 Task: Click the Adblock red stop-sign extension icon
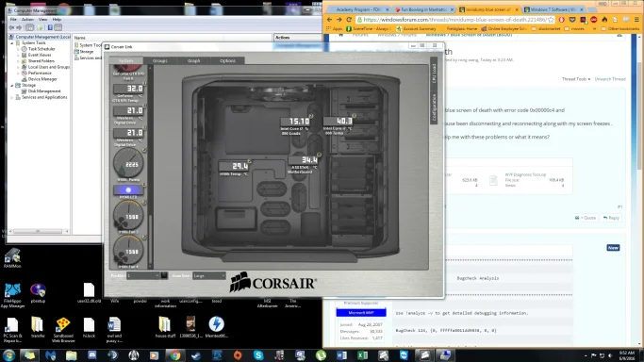pos(593,20)
